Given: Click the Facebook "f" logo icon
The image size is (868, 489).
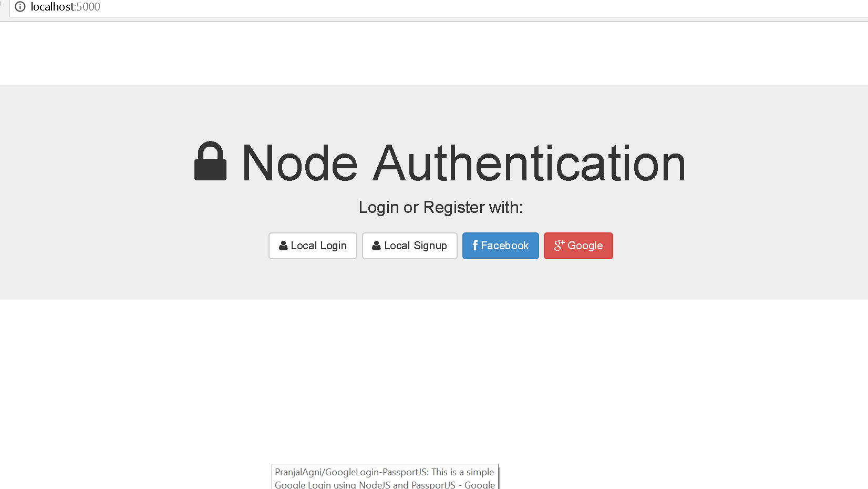Looking at the screenshot, I should [475, 246].
